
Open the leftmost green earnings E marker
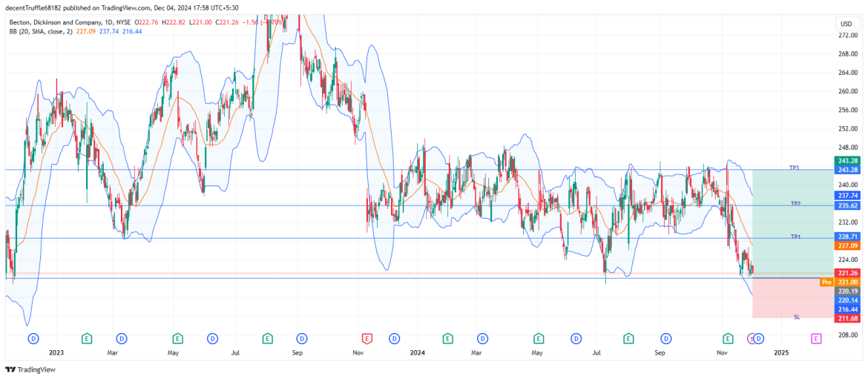click(86, 338)
